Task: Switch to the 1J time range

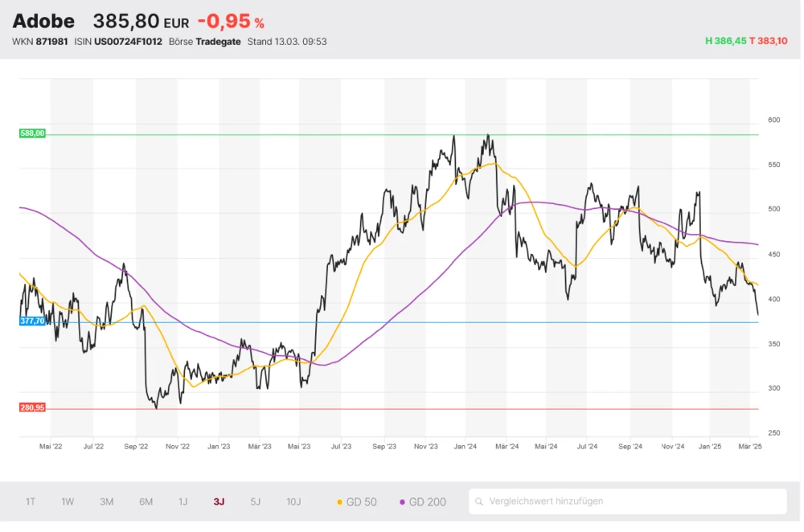Action: click(x=183, y=501)
